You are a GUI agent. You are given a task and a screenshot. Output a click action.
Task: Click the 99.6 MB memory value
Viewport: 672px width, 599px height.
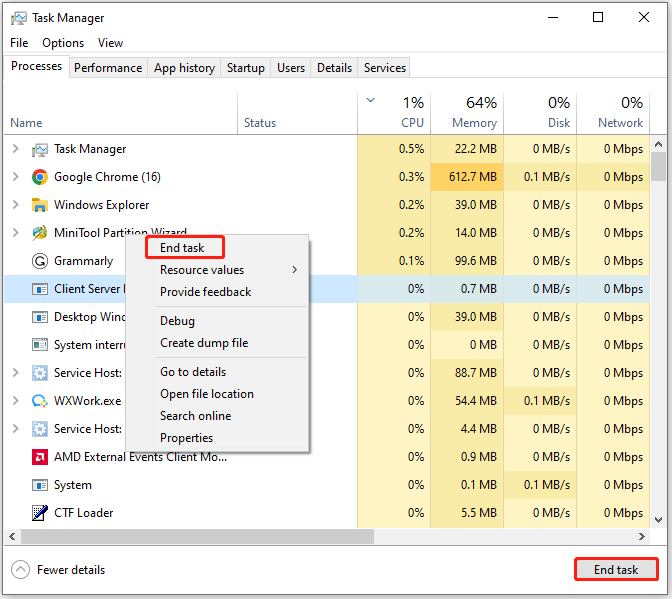(x=475, y=261)
